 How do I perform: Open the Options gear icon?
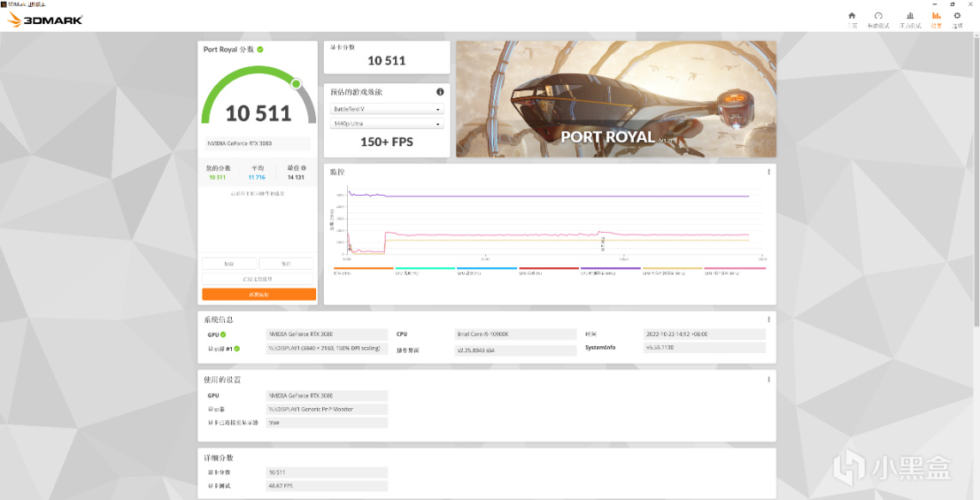coord(958,15)
